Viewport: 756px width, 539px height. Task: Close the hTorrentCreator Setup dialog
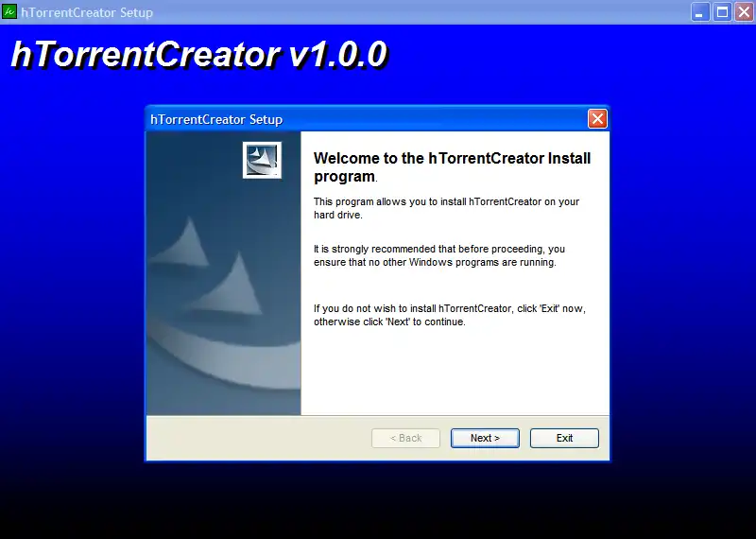[x=597, y=119]
